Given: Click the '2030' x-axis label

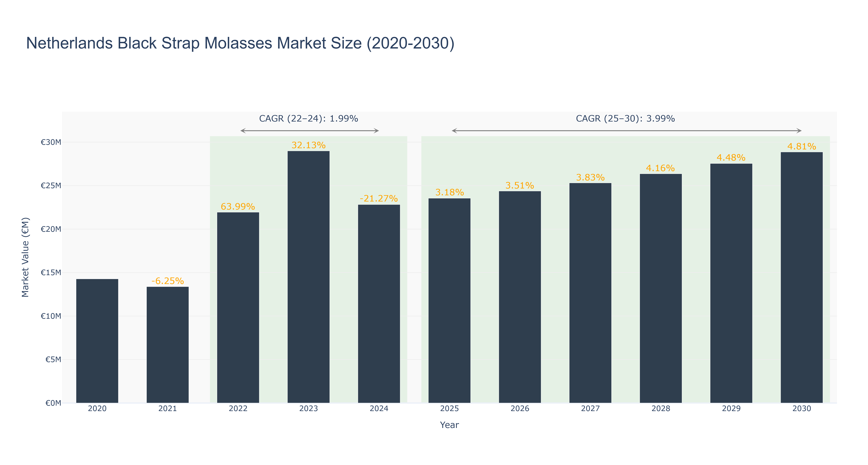Looking at the screenshot, I should (x=801, y=409).
